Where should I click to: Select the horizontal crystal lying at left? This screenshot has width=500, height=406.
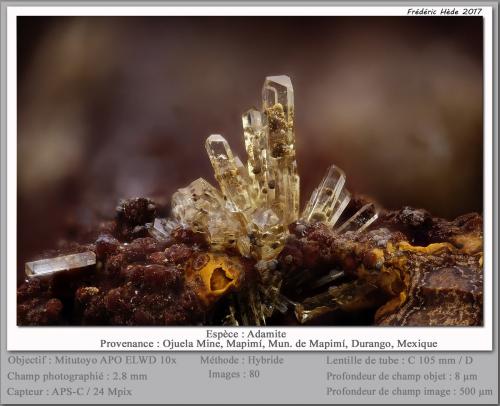click(x=61, y=263)
